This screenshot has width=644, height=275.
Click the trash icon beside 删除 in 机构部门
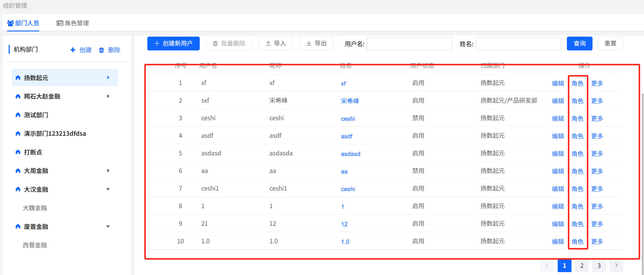(102, 50)
